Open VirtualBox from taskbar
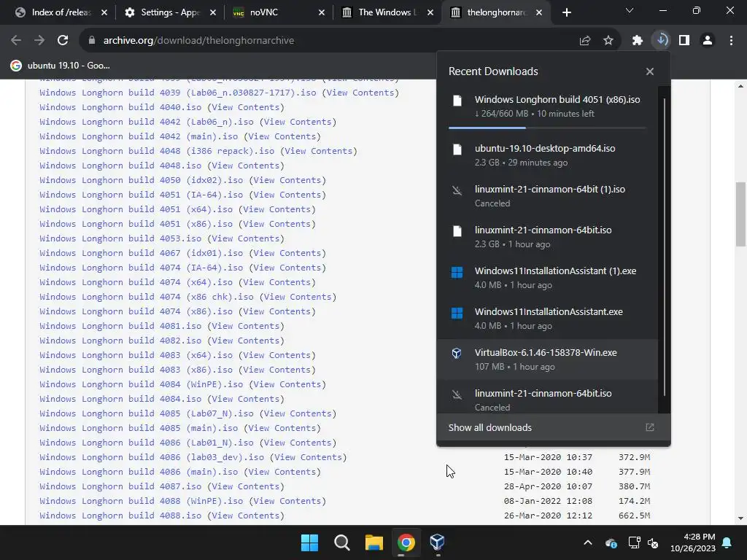The image size is (747, 560). click(438, 542)
